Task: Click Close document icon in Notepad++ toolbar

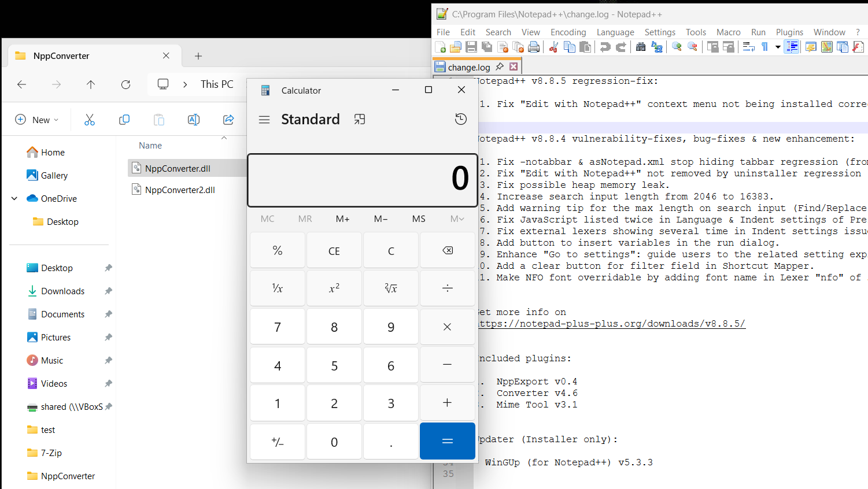Action: point(503,47)
